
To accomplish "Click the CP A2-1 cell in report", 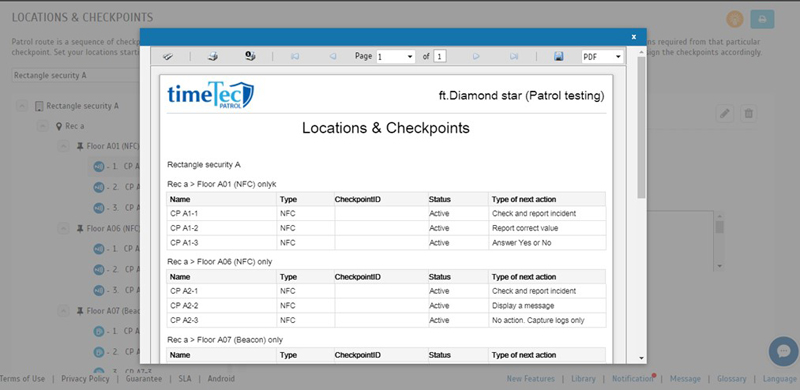I will coord(222,291).
